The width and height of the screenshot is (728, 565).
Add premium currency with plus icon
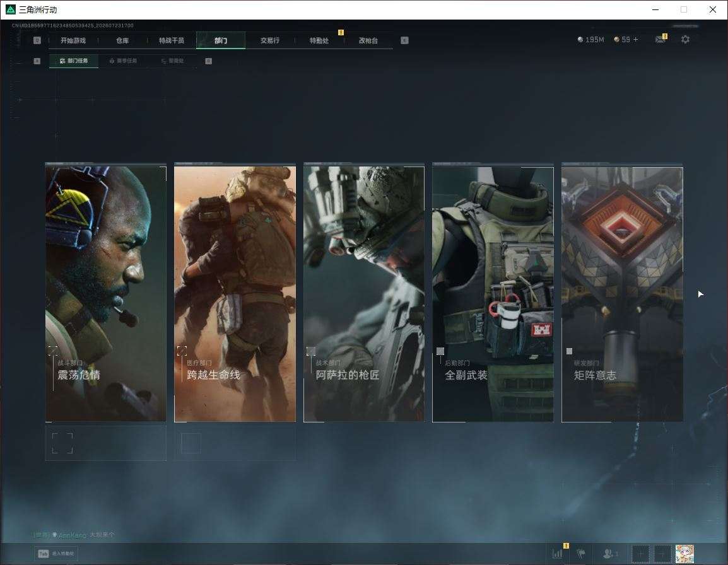coord(636,40)
